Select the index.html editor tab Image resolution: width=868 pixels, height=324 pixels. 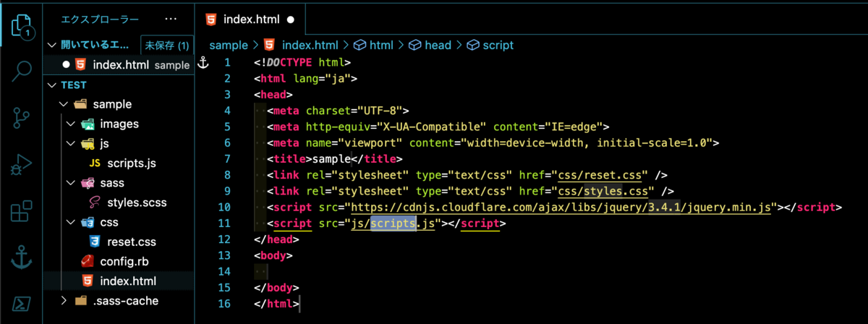click(250, 20)
